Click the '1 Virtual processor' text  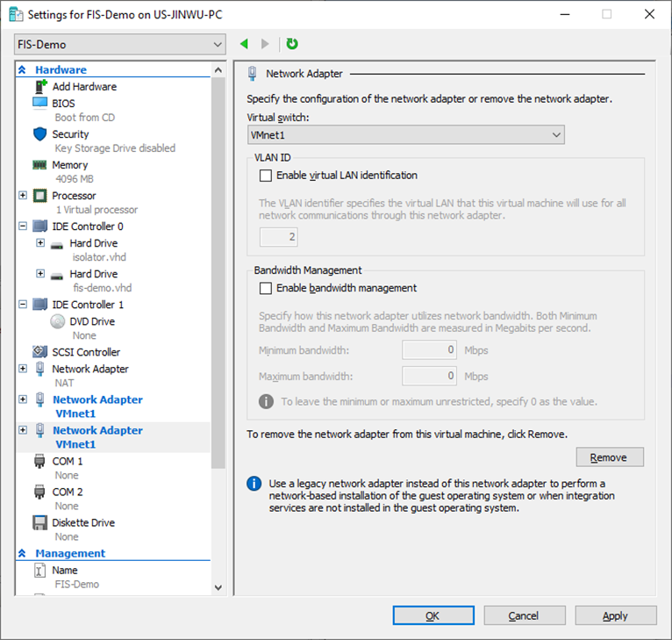tap(97, 210)
